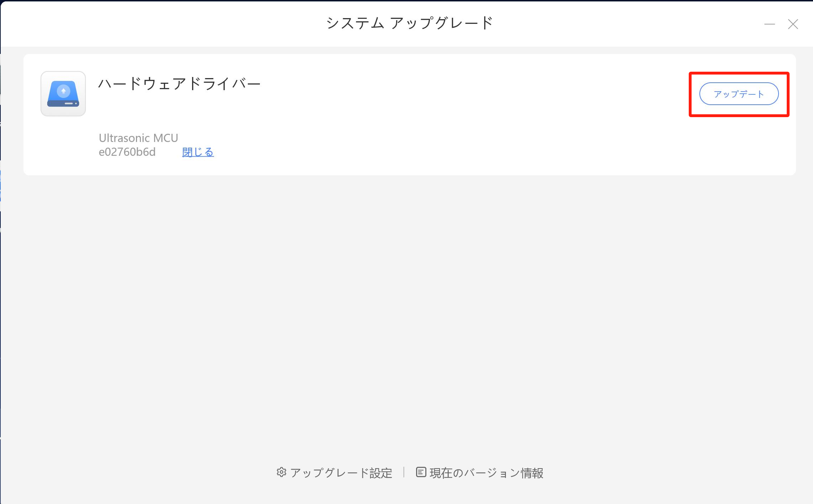813x504 pixels.
Task: Click the white upload arrow in the driver icon
Action: [64, 91]
